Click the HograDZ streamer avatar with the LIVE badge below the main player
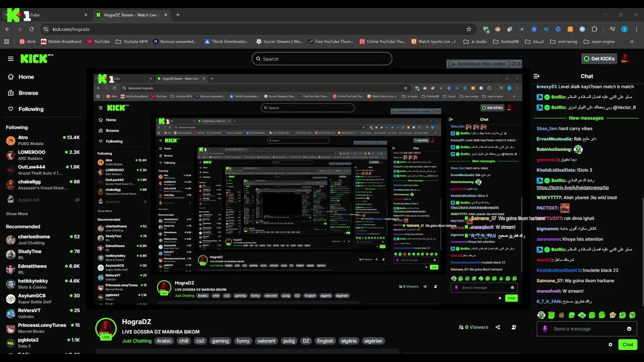The height and width of the screenshot is (362, 644). [106, 329]
